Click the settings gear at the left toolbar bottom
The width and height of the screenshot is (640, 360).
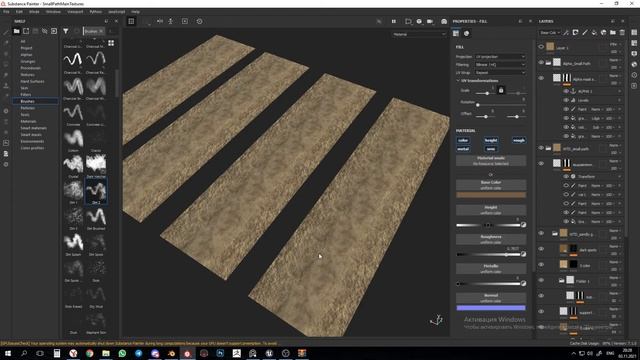coord(6,164)
